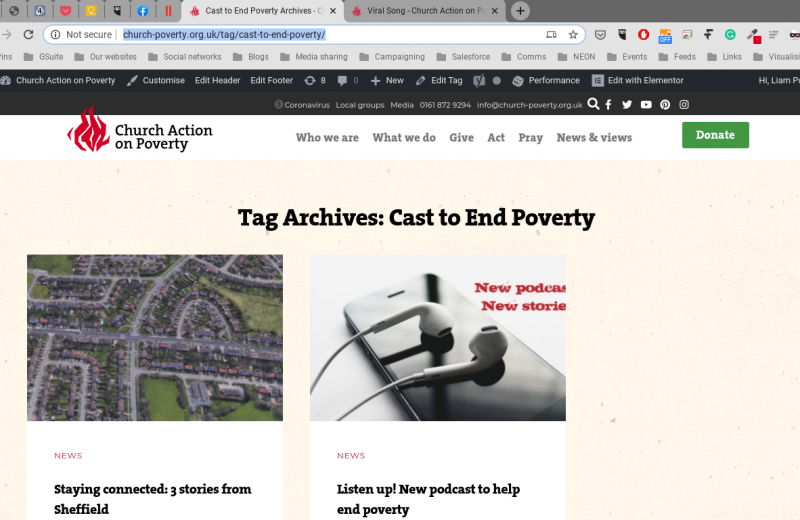Open the Give menu item
The image size is (800, 520).
(461, 137)
